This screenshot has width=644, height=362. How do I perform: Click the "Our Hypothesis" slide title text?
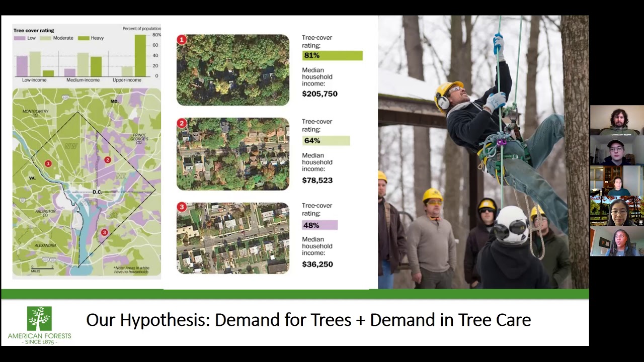click(x=308, y=320)
